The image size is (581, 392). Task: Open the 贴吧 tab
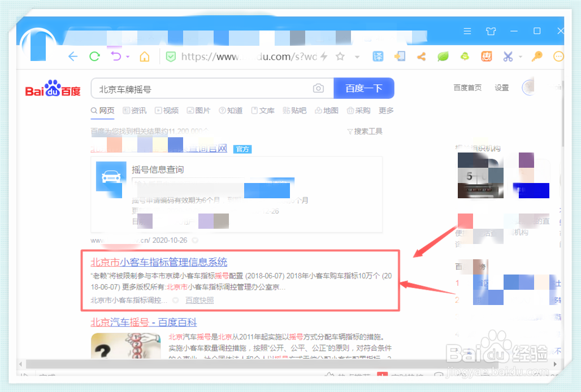tap(294, 111)
